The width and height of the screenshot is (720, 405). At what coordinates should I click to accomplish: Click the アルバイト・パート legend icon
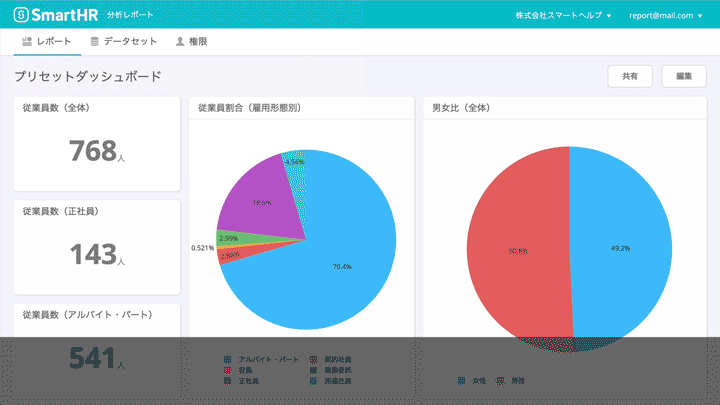(x=228, y=358)
